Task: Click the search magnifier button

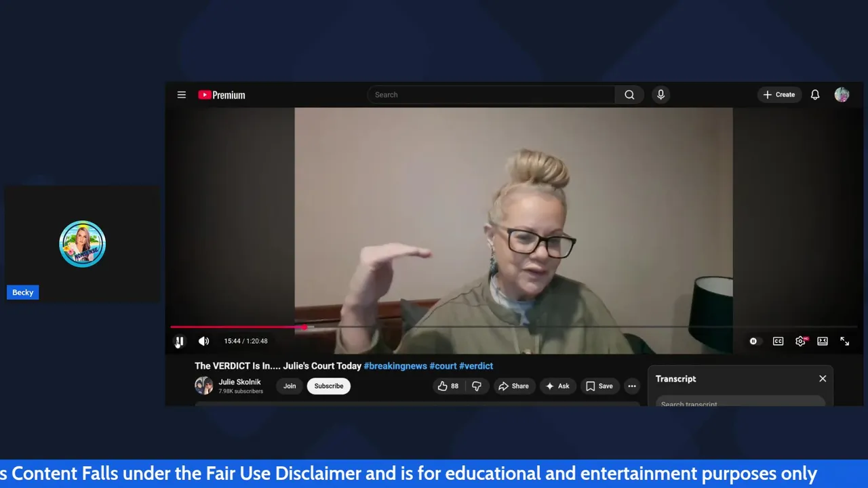Action: point(629,95)
